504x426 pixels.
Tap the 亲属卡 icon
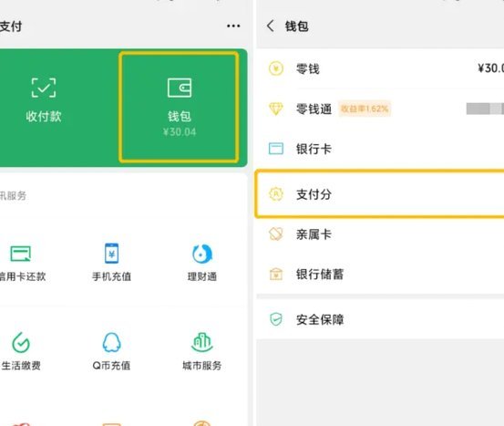pyautogui.click(x=276, y=234)
